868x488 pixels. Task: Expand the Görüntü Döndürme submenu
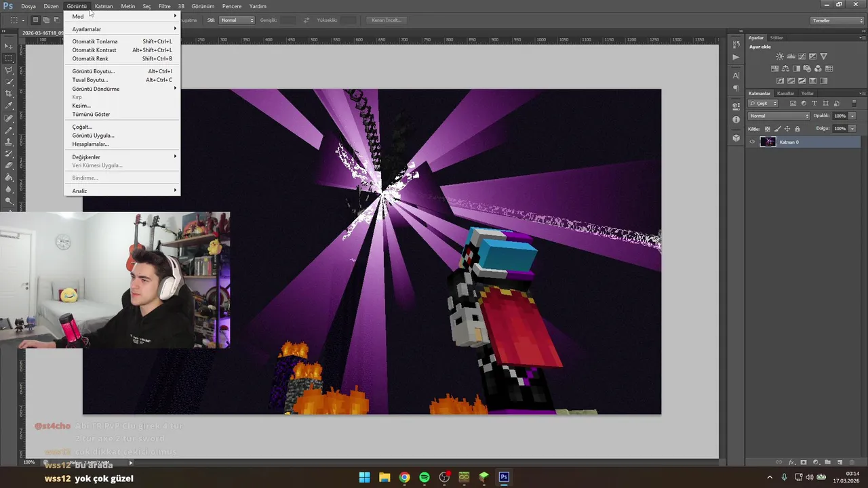point(122,89)
